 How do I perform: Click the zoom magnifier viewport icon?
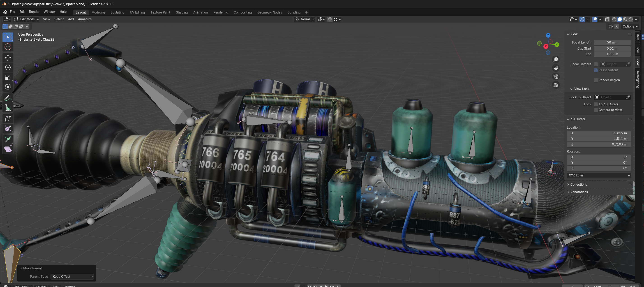click(x=556, y=60)
